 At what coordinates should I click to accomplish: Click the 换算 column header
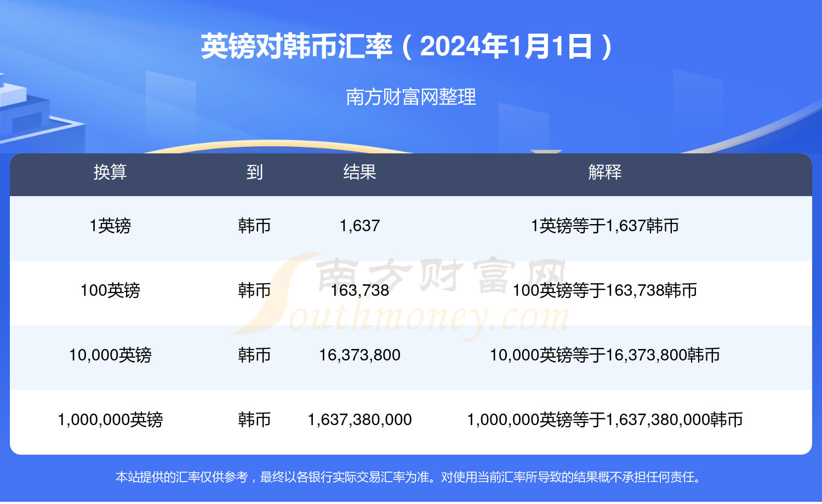tap(110, 173)
